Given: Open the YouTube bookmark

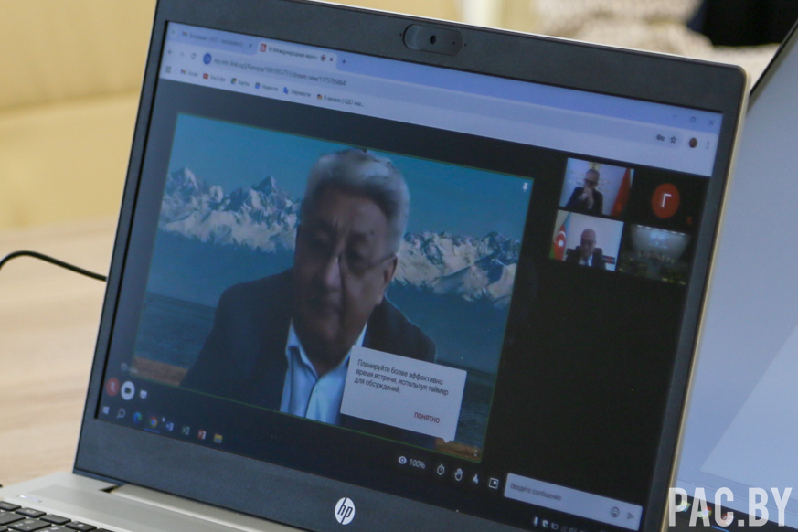Looking at the screenshot, I should [x=215, y=78].
